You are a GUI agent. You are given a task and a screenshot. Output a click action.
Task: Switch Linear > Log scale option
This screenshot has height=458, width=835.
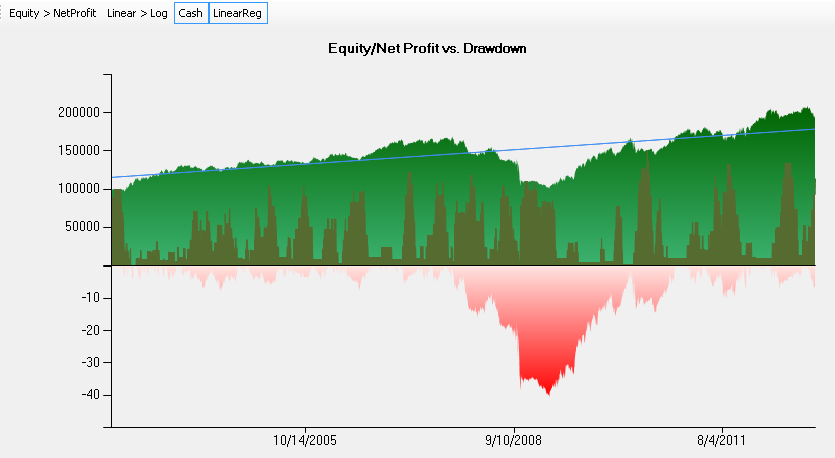[137, 13]
